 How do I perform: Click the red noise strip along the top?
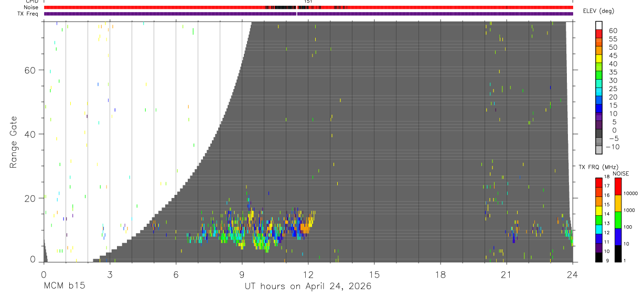coord(308,8)
